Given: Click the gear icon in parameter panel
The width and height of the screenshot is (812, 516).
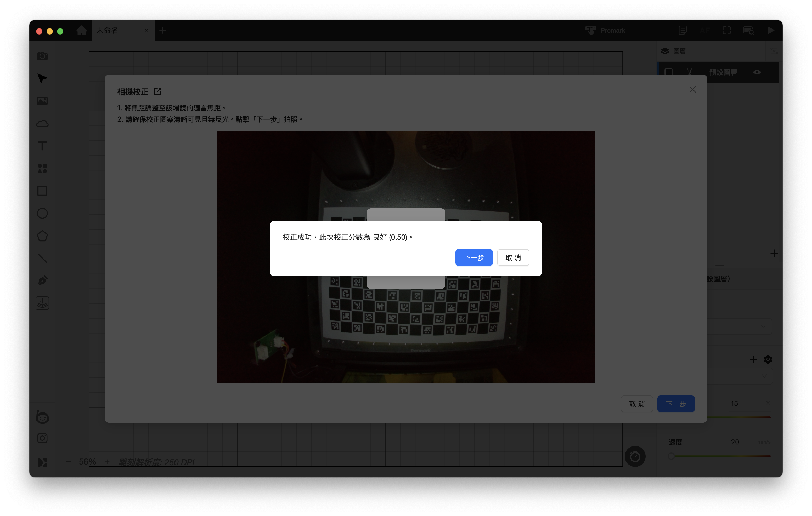Looking at the screenshot, I should click(x=768, y=359).
